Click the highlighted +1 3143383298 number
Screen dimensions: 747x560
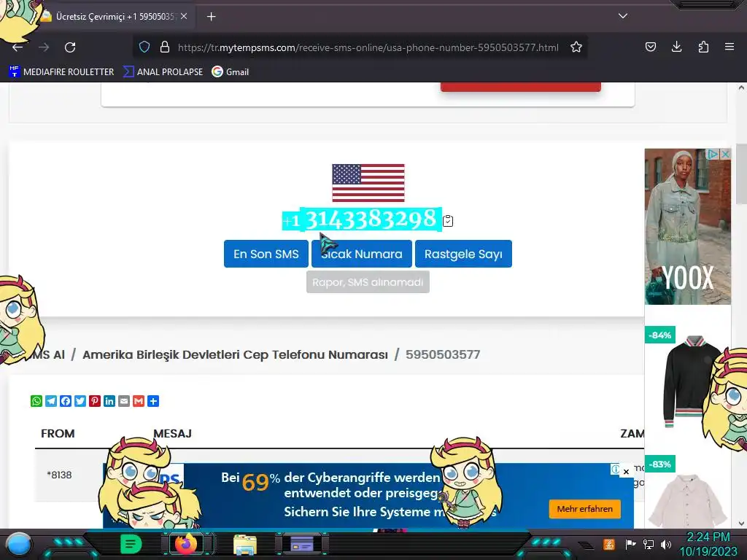click(x=362, y=219)
